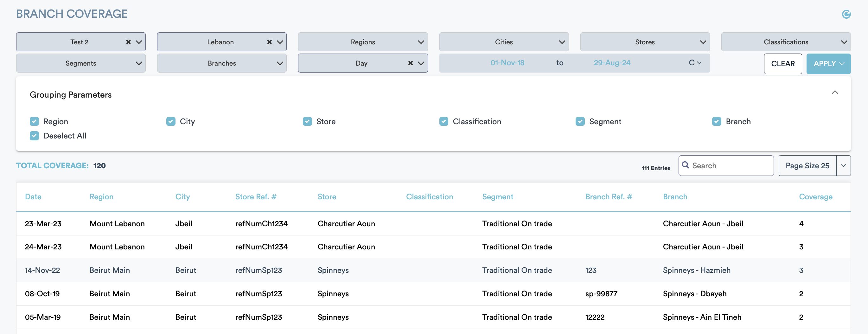This screenshot has height=334, width=868.
Task: Sort table by the Coverage column header
Action: tap(815, 197)
